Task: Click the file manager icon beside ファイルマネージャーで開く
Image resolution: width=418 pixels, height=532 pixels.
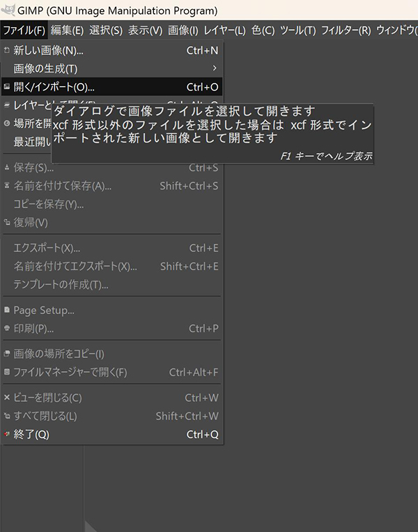Action: tap(7, 372)
